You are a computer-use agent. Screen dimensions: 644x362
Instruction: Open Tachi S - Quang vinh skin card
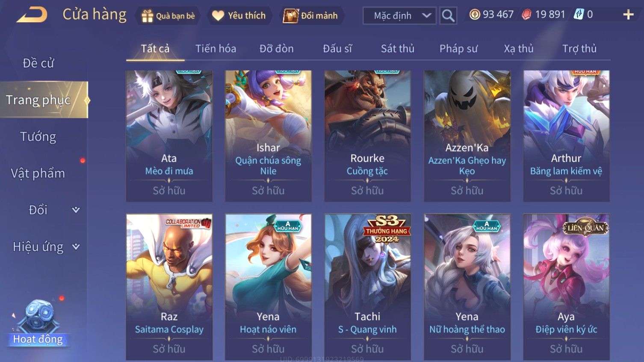(367, 287)
